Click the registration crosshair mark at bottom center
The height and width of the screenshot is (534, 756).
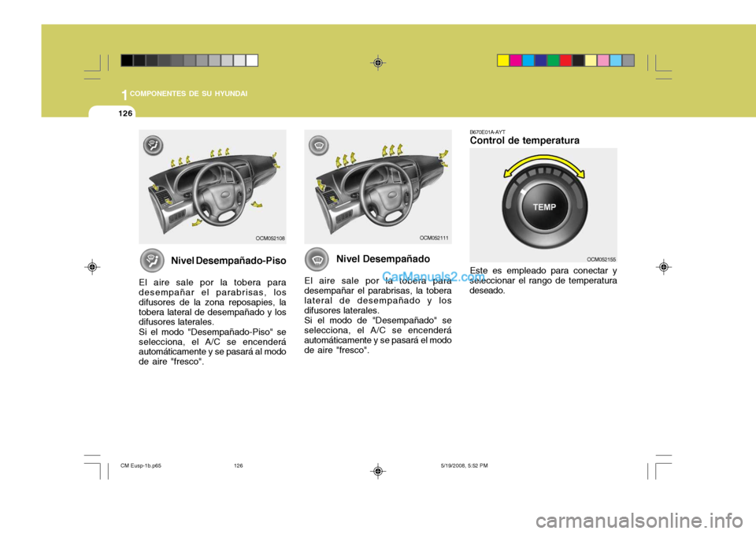pyautogui.click(x=378, y=471)
